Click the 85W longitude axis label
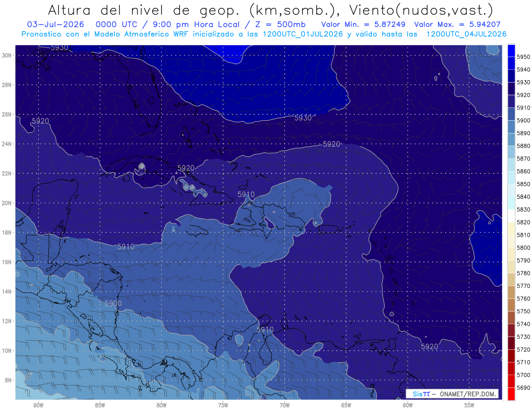Screen dimensions: 532x411 pyautogui.click(x=100, y=405)
